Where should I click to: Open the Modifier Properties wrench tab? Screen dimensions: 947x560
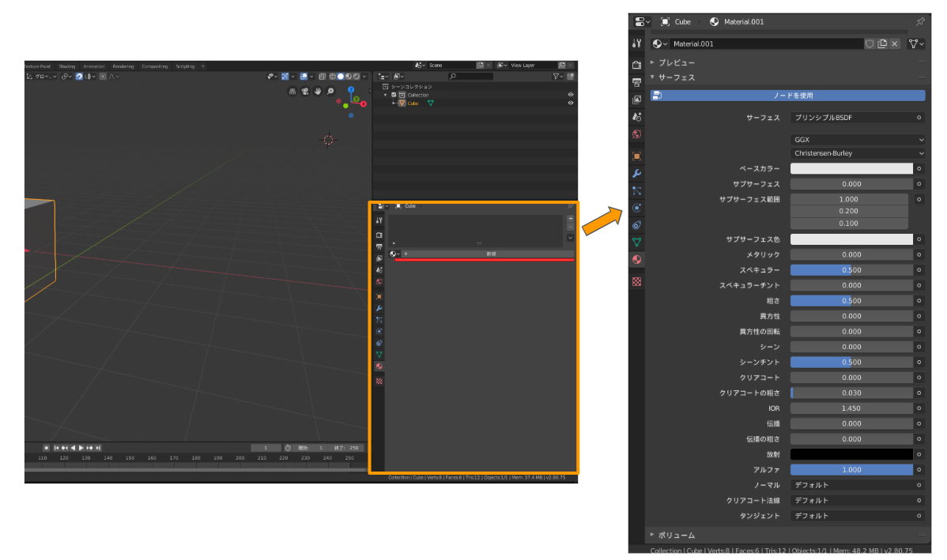point(637,173)
